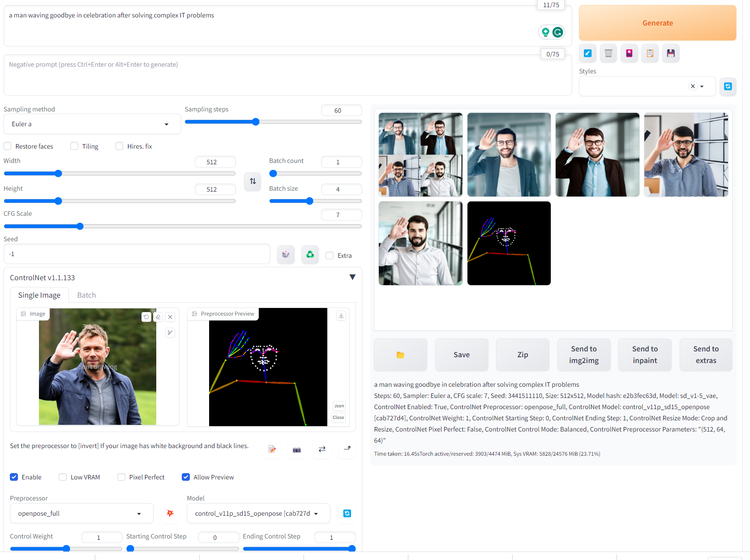Enable the Restore faces checkbox
The height and width of the screenshot is (560, 750).
[x=8, y=146]
